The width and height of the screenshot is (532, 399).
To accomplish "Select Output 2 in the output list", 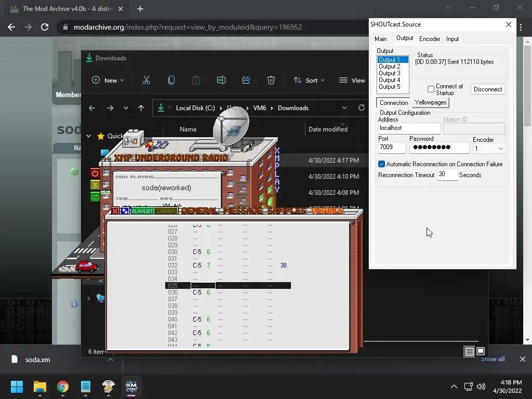I will [389, 66].
